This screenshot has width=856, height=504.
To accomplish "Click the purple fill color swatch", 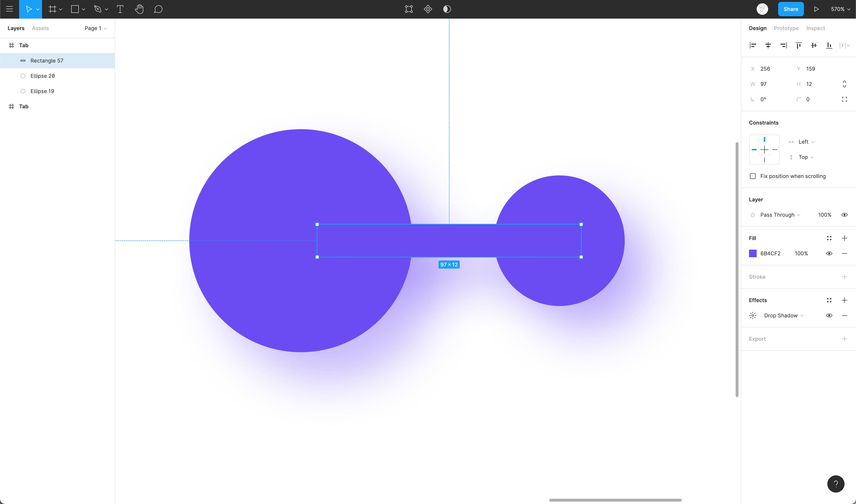I will pyautogui.click(x=753, y=253).
